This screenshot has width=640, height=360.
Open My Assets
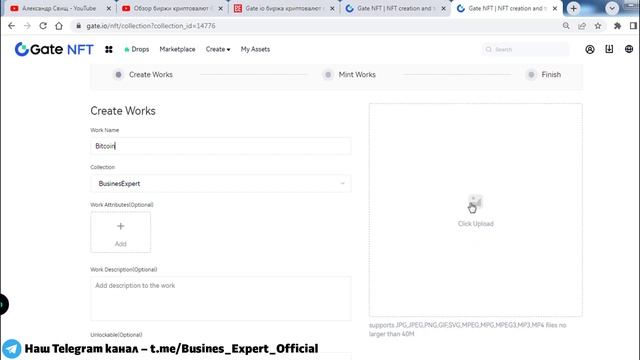pyautogui.click(x=255, y=49)
